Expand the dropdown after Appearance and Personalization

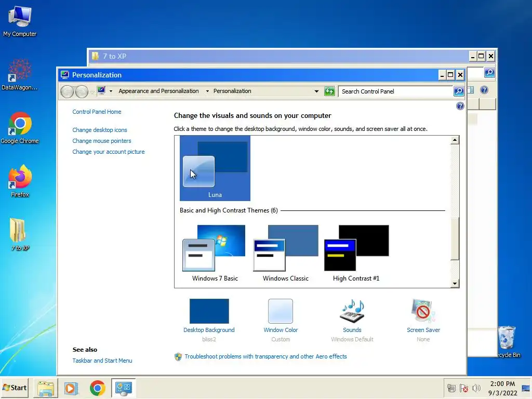click(x=207, y=91)
